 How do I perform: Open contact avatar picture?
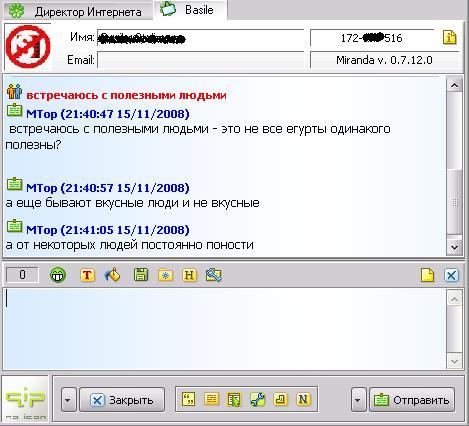[x=28, y=47]
